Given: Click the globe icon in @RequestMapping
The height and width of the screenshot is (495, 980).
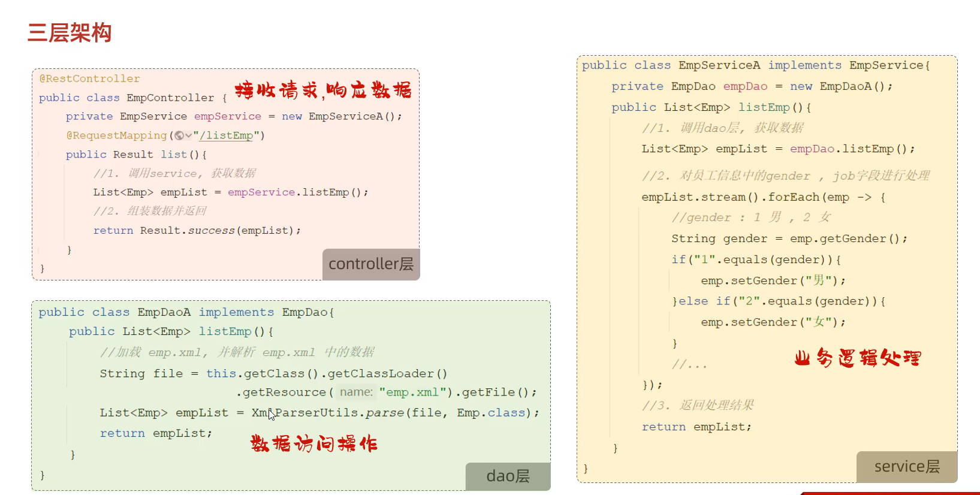Looking at the screenshot, I should coord(179,135).
